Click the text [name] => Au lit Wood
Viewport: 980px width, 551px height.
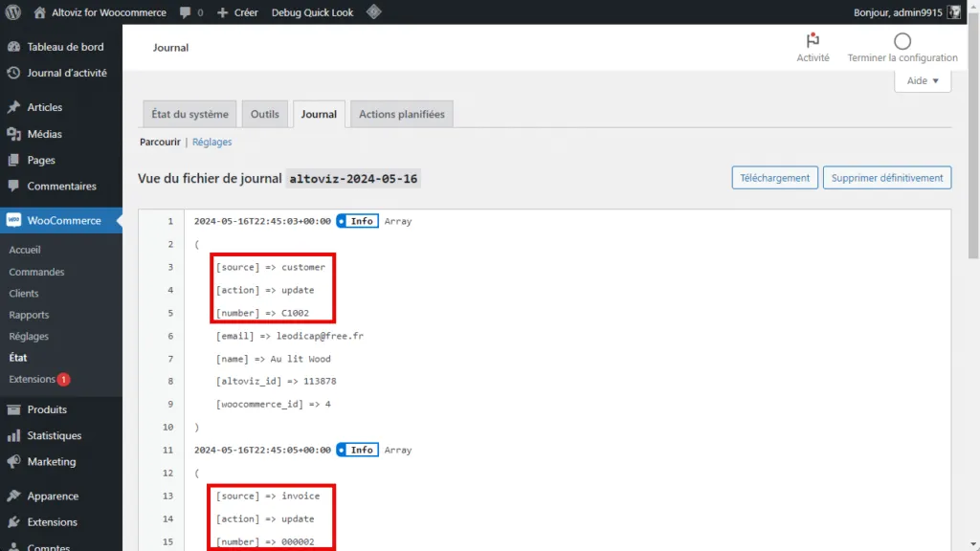pyautogui.click(x=273, y=360)
